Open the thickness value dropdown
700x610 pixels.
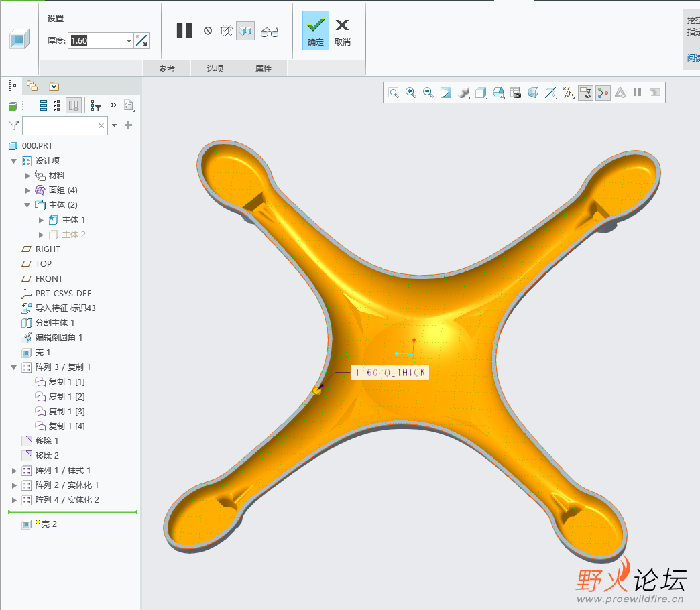(129, 41)
